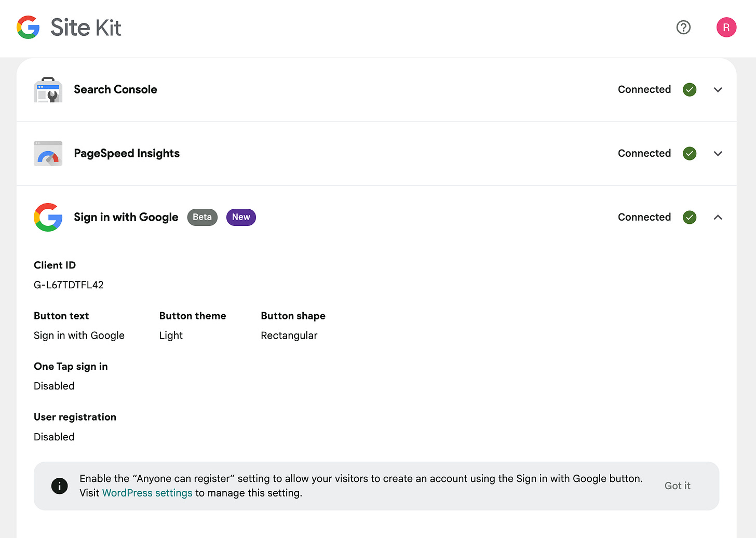This screenshot has width=756, height=538.
Task: Click Connected status text for Sign in with Google
Action: [x=644, y=217]
